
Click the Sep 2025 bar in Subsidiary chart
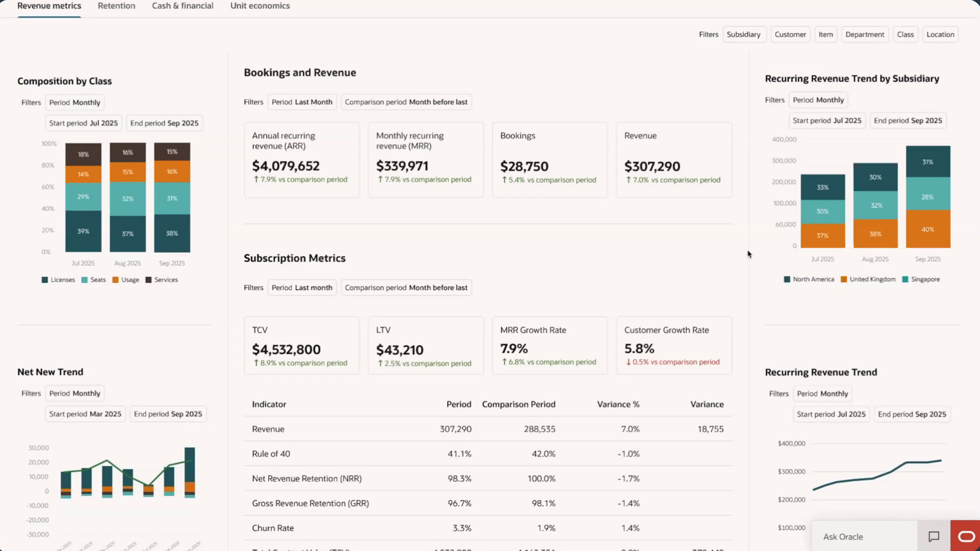(x=928, y=196)
